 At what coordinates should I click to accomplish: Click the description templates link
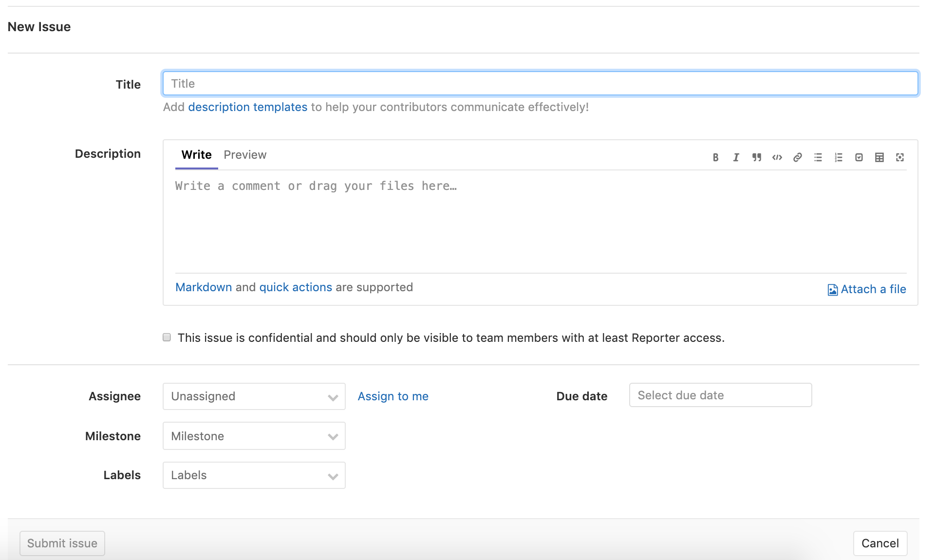click(247, 107)
